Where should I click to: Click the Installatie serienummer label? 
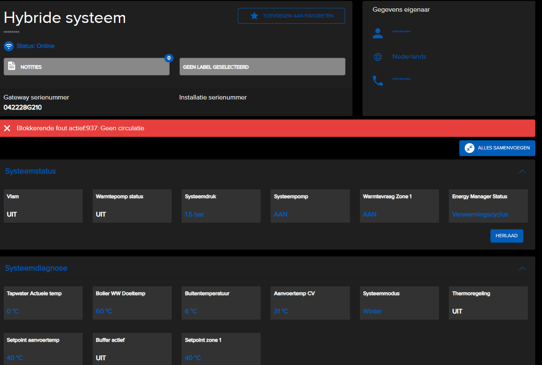pyautogui.click(x=213, y=97)
